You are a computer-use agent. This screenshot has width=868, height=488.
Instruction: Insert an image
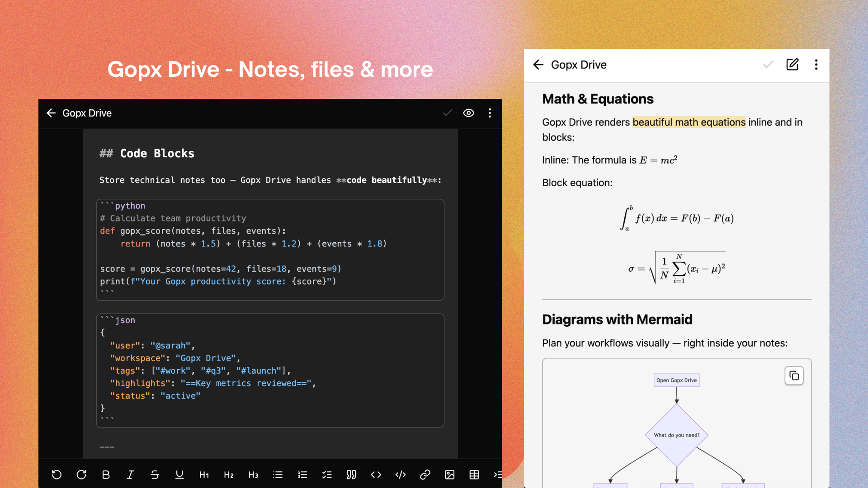coord(449,474)
